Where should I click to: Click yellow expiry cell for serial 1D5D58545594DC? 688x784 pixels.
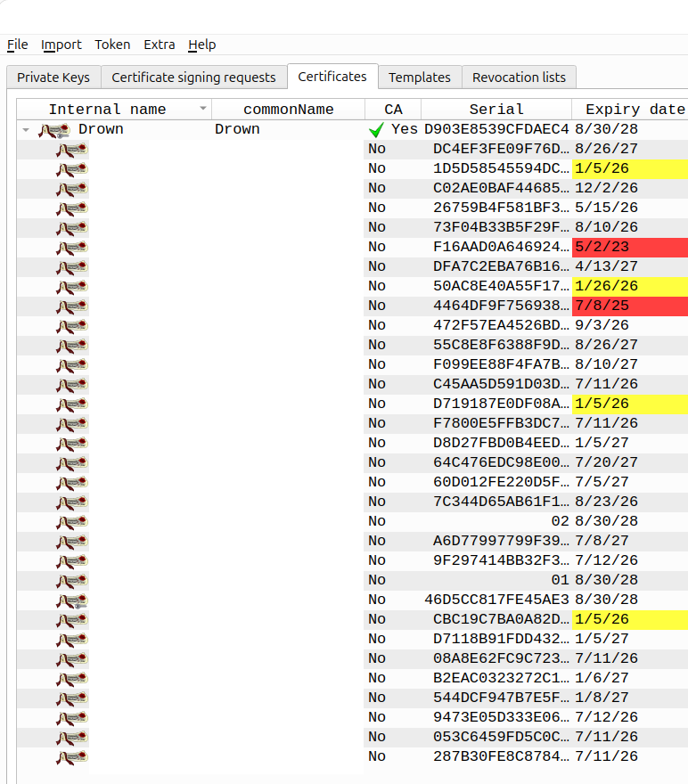pos(630,169)
